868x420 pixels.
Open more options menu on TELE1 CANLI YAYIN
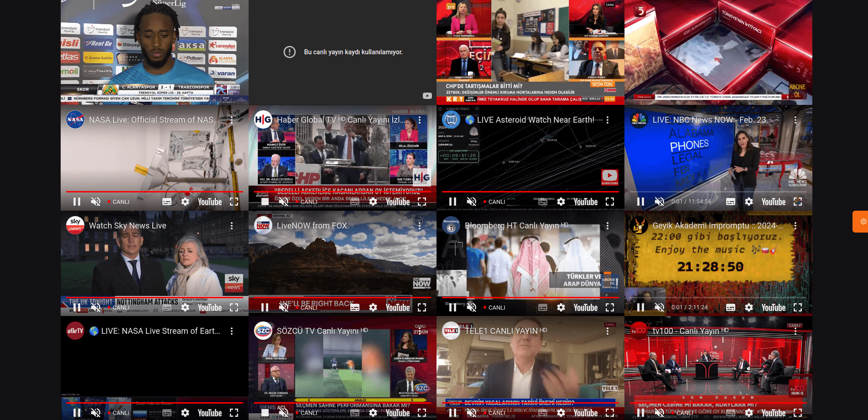tap(608, 331)
